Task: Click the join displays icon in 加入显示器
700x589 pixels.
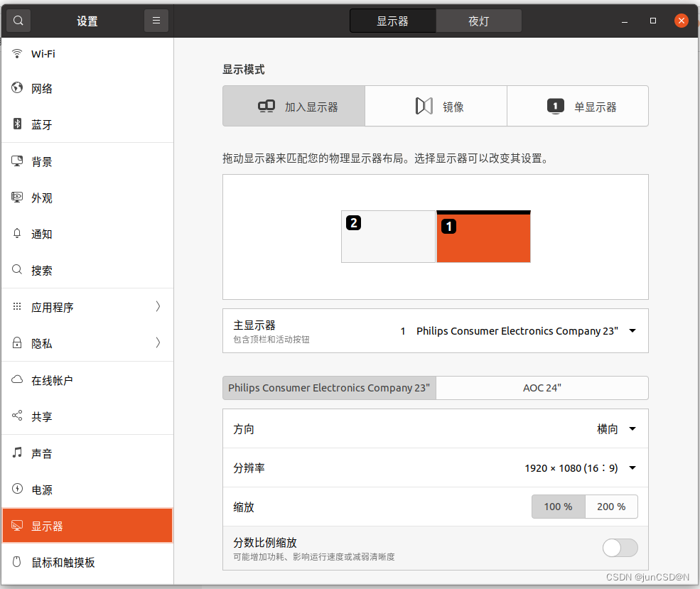Action: (x=266, y=106)
